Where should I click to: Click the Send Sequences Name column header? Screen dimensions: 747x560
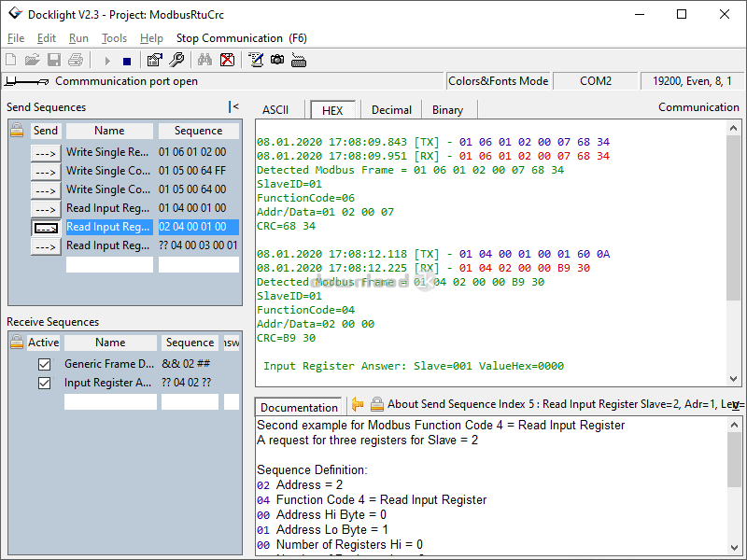(109, 131)
